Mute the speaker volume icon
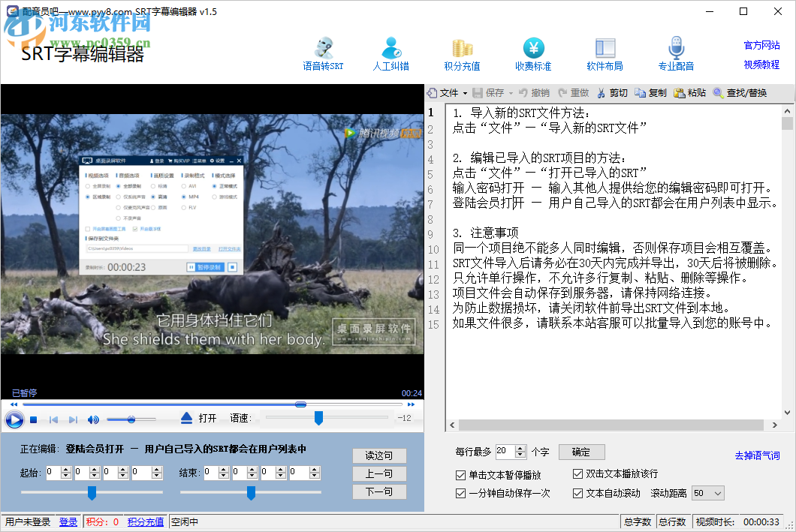This screenshot has width=796, height=532. pyautogui.click(x=93, y=419)
